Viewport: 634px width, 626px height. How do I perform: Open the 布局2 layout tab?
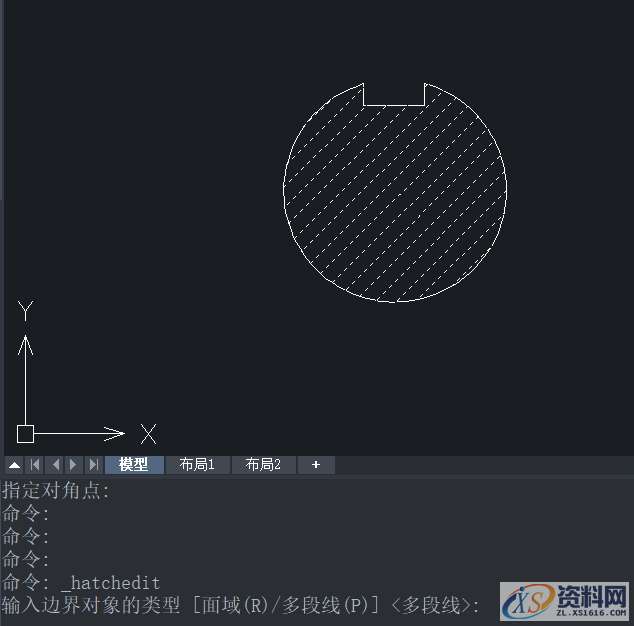click(263, 465)
